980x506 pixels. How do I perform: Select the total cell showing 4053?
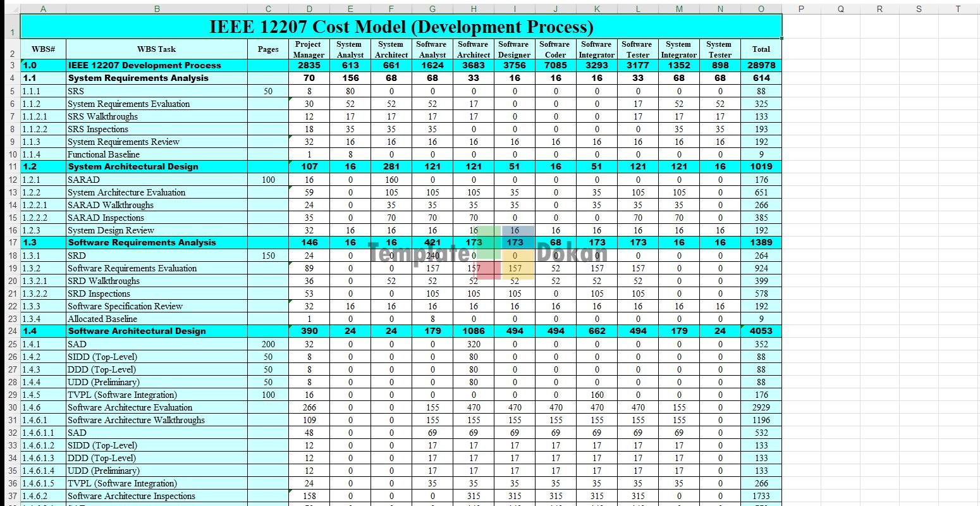[x=761, y=331]
